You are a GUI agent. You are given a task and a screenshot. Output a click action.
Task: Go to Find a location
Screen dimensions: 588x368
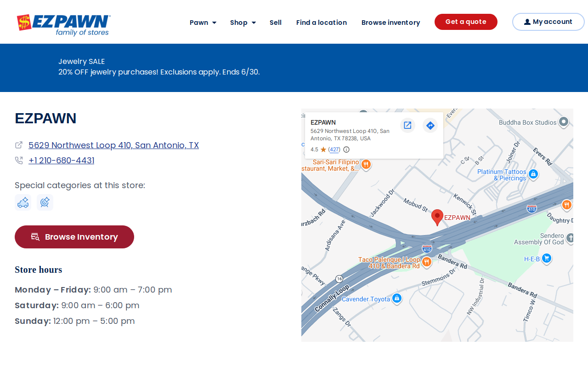point(322,23)
